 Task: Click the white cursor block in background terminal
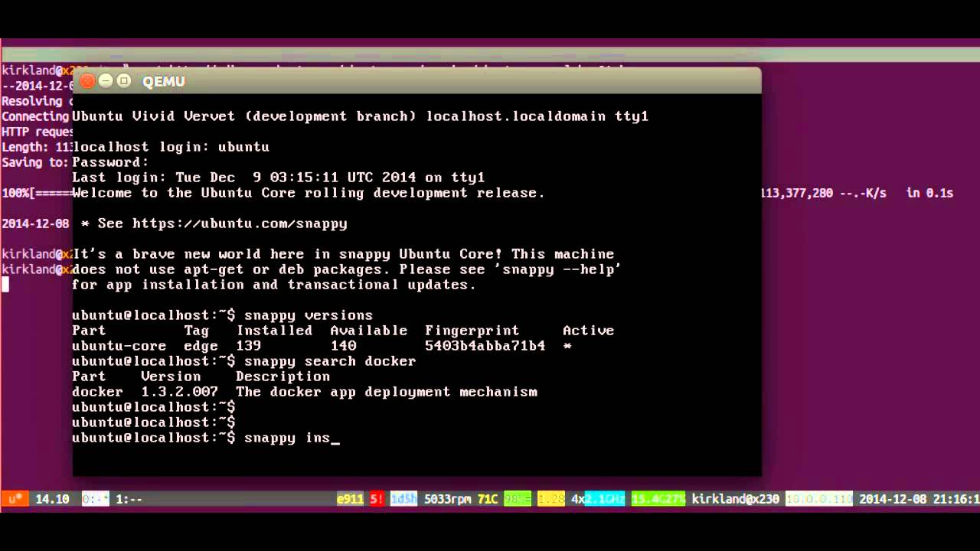click(5, 285)
